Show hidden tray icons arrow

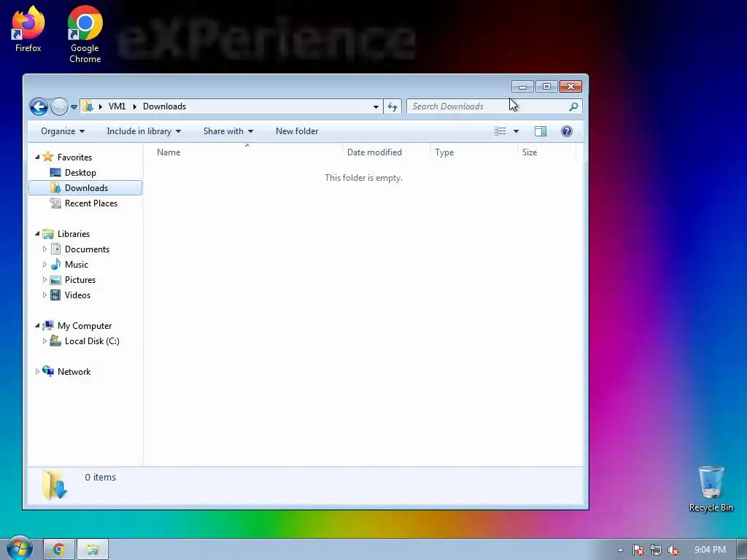click(620, 550)
